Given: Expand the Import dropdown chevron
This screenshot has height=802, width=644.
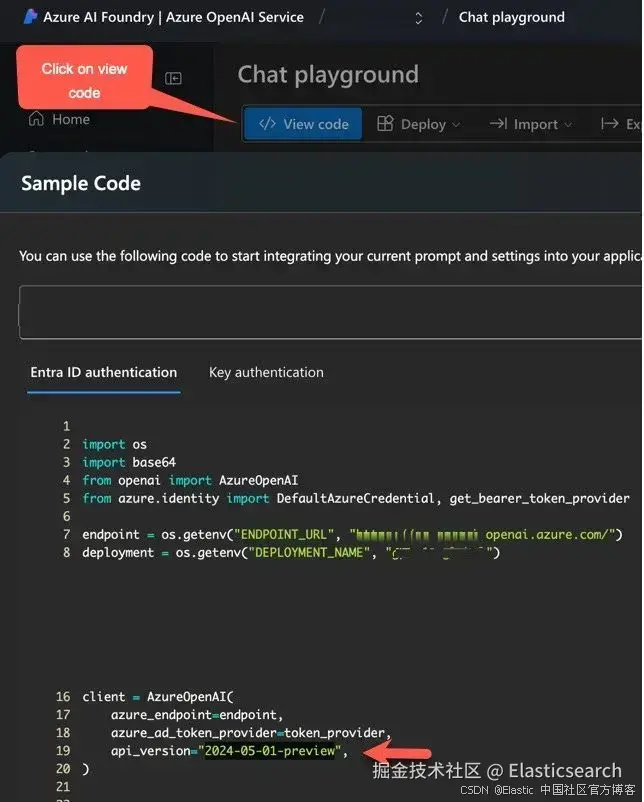Looking at the screenshot, I should pos(569,125).
